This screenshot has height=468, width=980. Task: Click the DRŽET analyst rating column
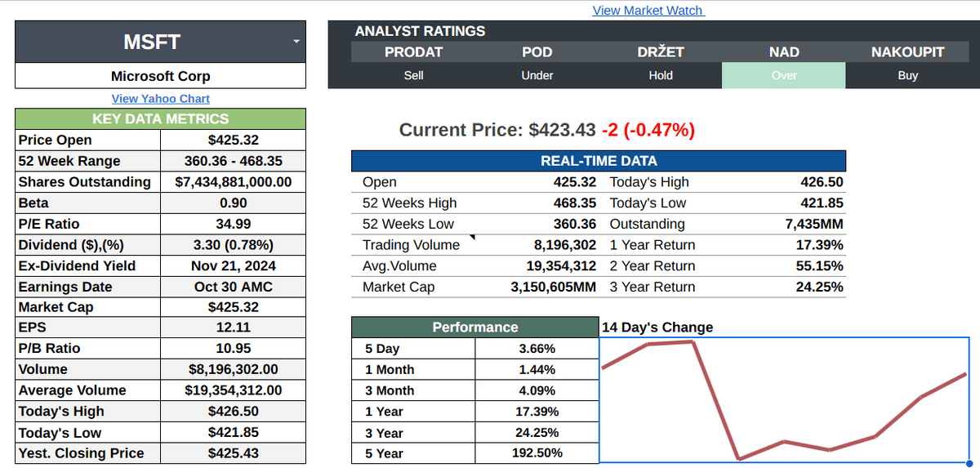[661, 52]
